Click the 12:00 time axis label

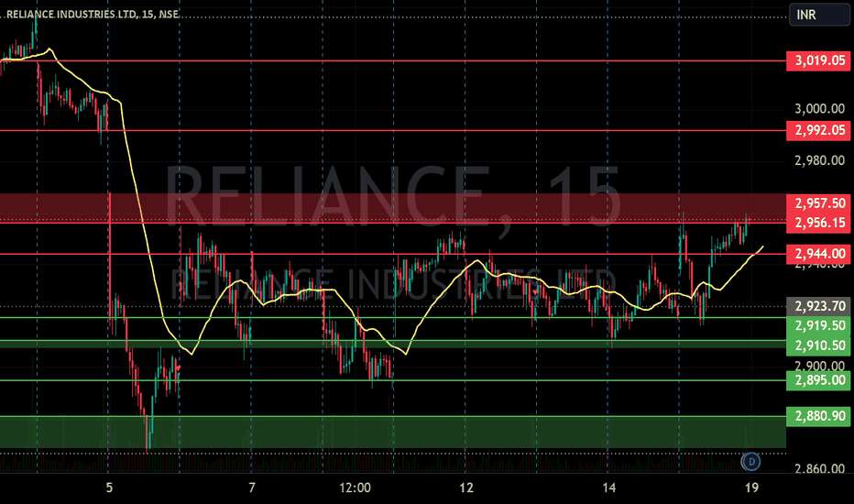356,488
